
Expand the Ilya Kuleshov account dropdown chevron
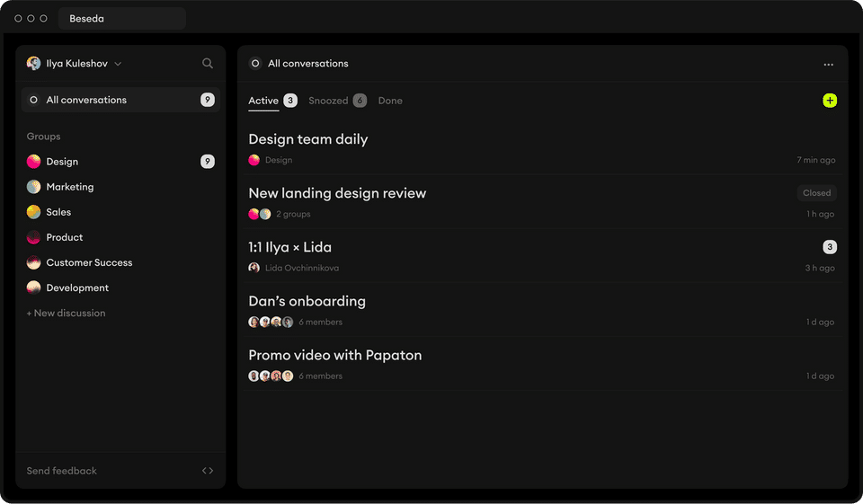tap(118, 64)
